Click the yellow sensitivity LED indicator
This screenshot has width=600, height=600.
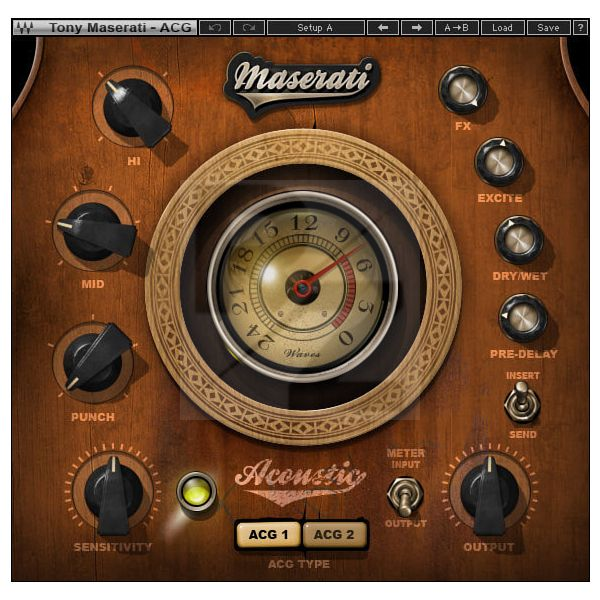196,492
